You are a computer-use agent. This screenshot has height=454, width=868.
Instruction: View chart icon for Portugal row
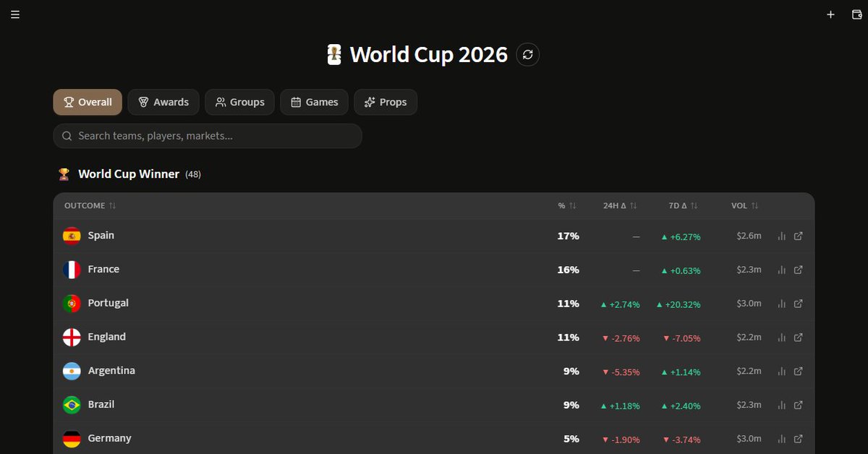[x=781, y=304]
